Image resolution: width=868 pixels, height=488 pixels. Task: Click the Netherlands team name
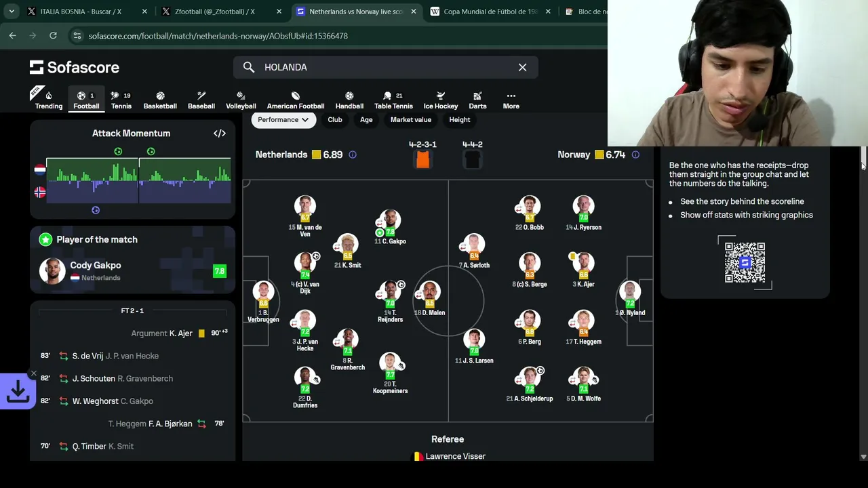point(281,155)
